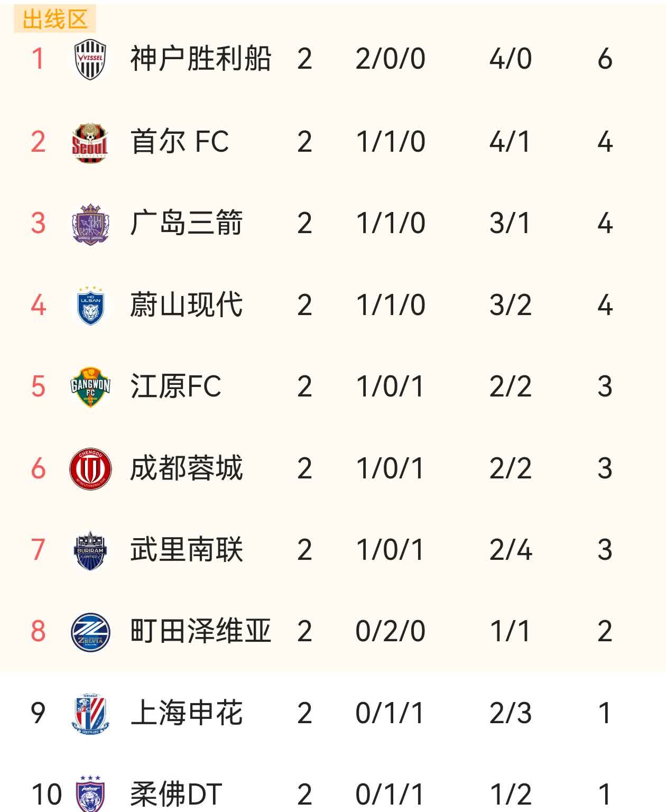This screenshot has width=666, height=812.
Task: Click on the 广岛三箭 team name
Action: [x=187, y=223]
